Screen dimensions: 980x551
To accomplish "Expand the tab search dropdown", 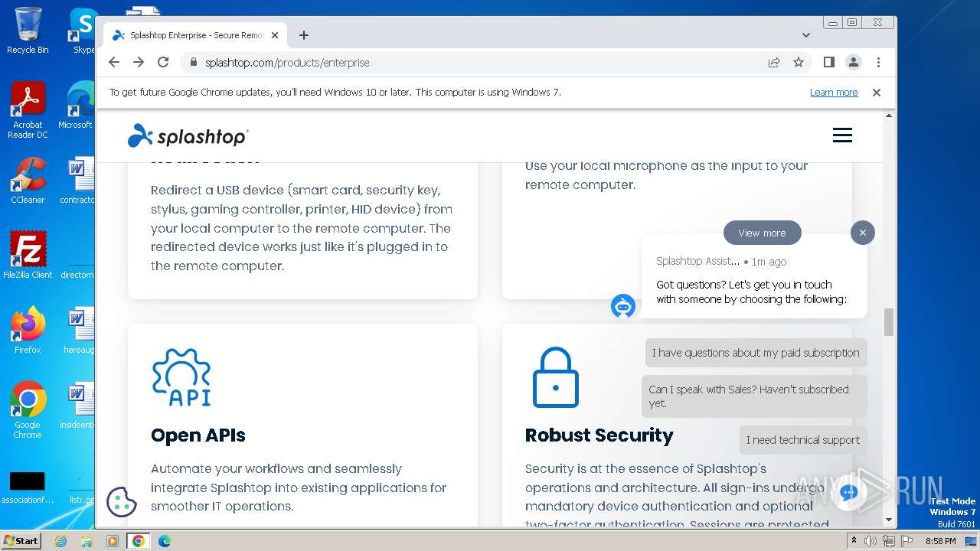I will 806,35.
